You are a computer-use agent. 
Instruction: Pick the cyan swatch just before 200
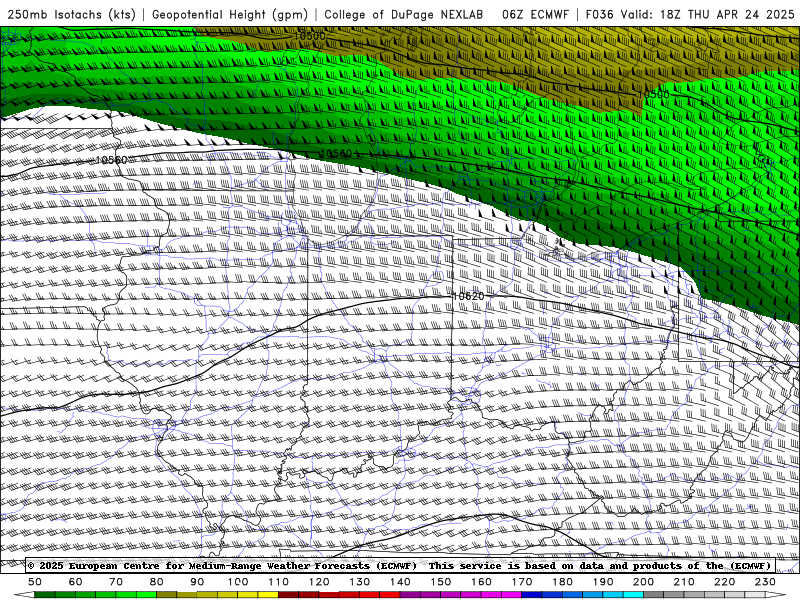coord(633,595)
